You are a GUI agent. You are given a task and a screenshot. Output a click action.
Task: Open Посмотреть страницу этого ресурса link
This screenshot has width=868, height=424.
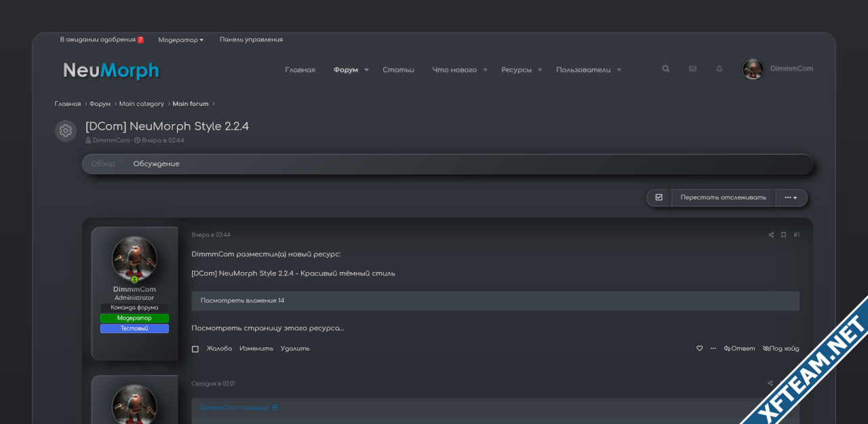268,328
